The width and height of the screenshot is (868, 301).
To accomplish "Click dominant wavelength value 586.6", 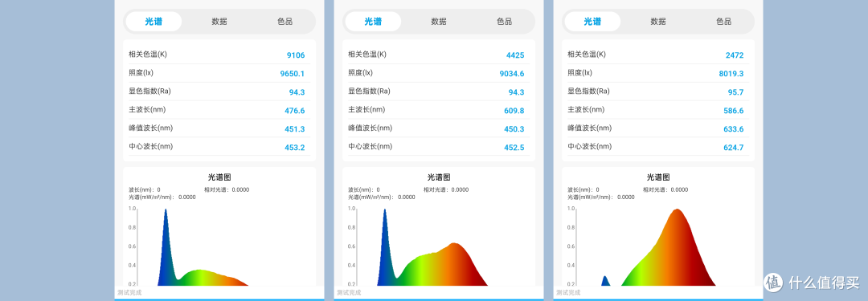I will click(734, 111).
